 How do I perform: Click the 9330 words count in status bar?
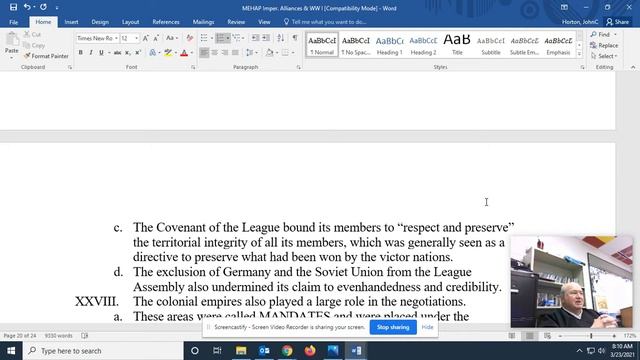pyautogui.click(x=58, y=336)
